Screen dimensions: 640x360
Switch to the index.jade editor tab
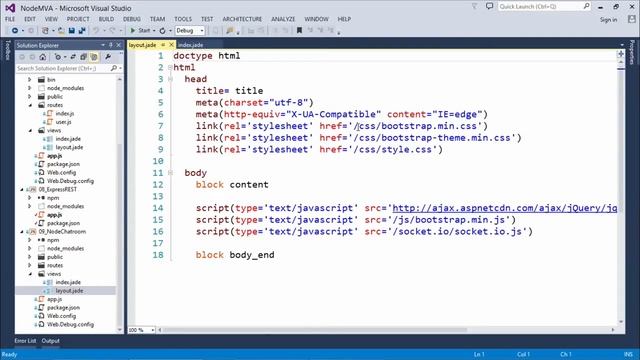tap(191, 45)
